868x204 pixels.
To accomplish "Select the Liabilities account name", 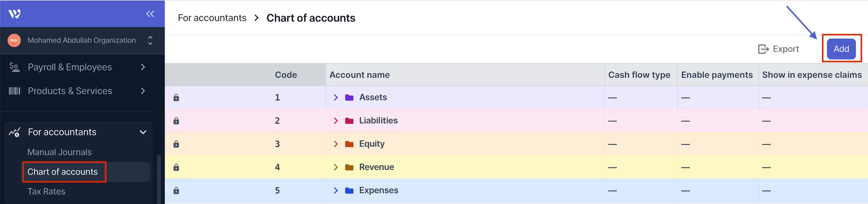I will click(378, 120).
